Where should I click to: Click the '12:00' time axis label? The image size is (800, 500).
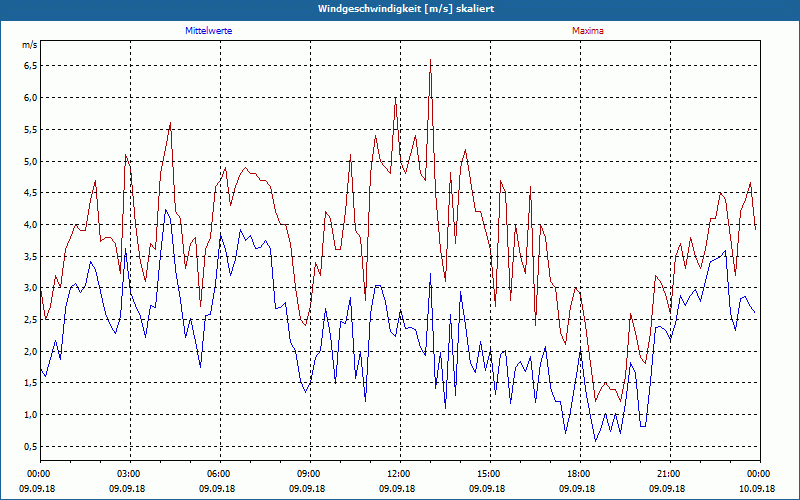(400, 474)
